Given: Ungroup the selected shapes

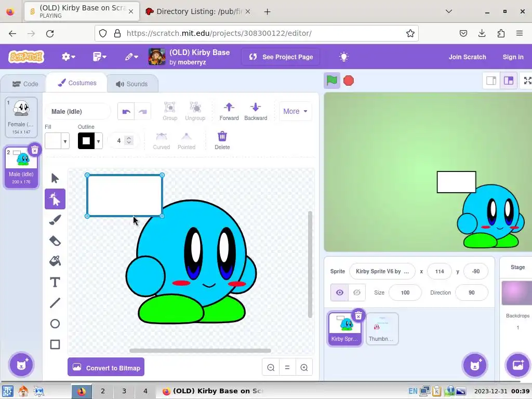Looking at the screenshot, I should (195, 111).
